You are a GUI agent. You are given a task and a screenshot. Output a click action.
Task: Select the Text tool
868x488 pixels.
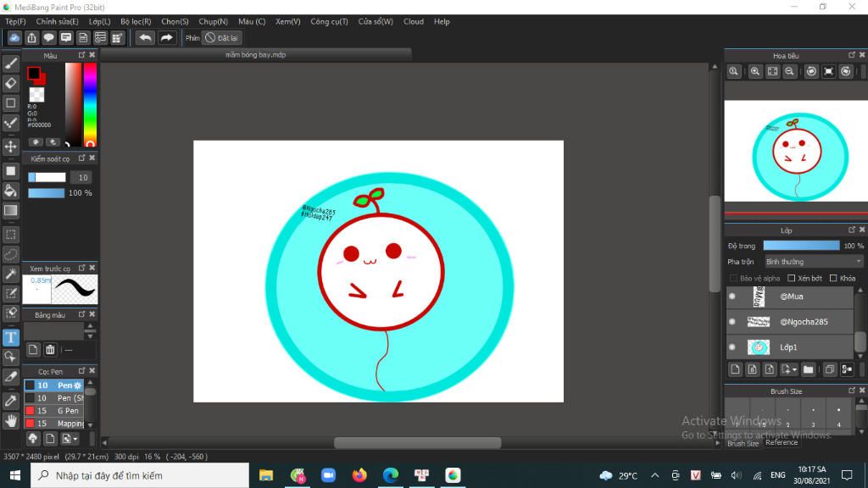click(10, 337)
